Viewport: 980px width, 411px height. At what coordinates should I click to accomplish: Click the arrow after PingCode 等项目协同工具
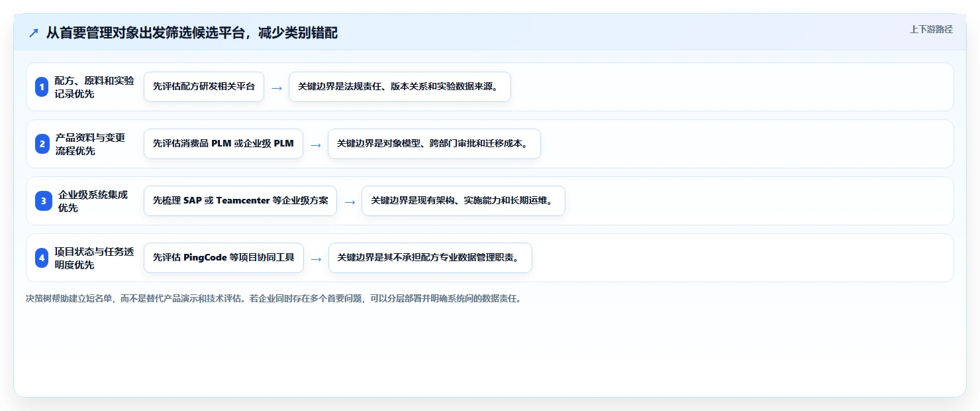tap(317, 259)
